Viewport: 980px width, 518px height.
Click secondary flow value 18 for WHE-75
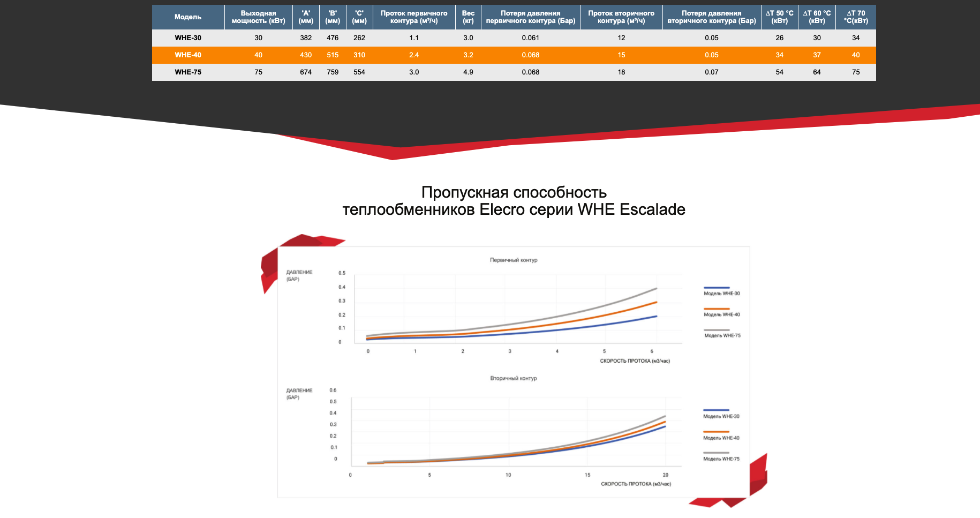tap(621, 72)
